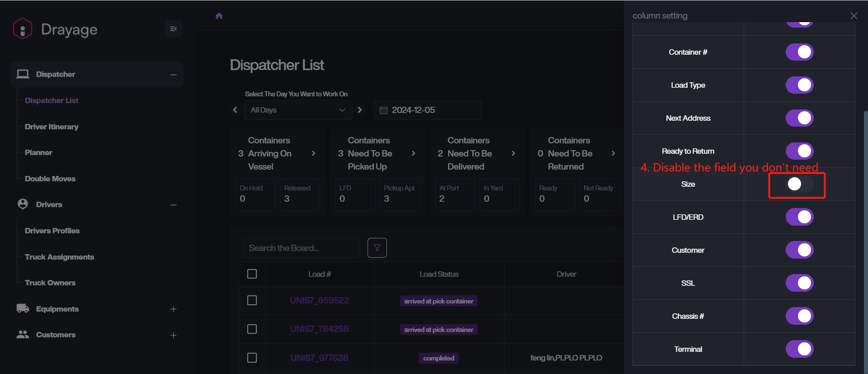
Task: Click the Customers people icon
Action: [x=23, y=335]
